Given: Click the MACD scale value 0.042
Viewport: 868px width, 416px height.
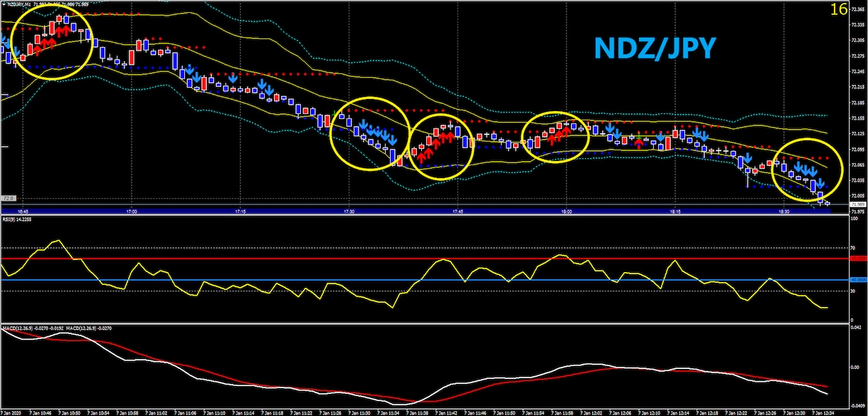Looking at the screenshot, I should tap(857, 328).
